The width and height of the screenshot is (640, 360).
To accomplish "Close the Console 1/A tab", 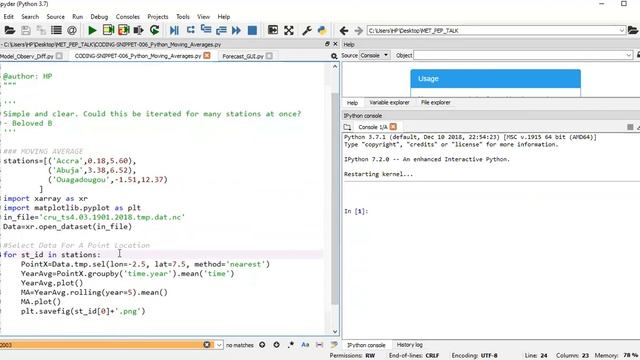I will click(x=393, y=127).
